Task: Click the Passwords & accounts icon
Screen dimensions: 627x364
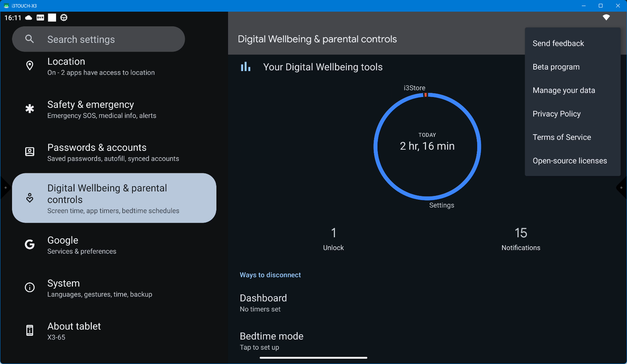Action: pyautogui.click(x=29, y=152)
